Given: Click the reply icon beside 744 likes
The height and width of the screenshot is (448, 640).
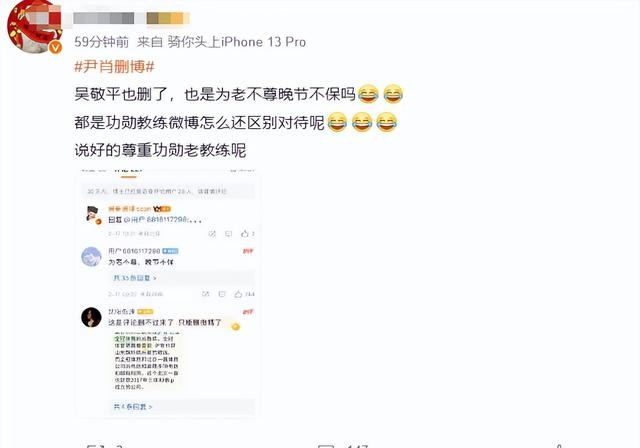Looking at the screenshot, I should (222, 294).
